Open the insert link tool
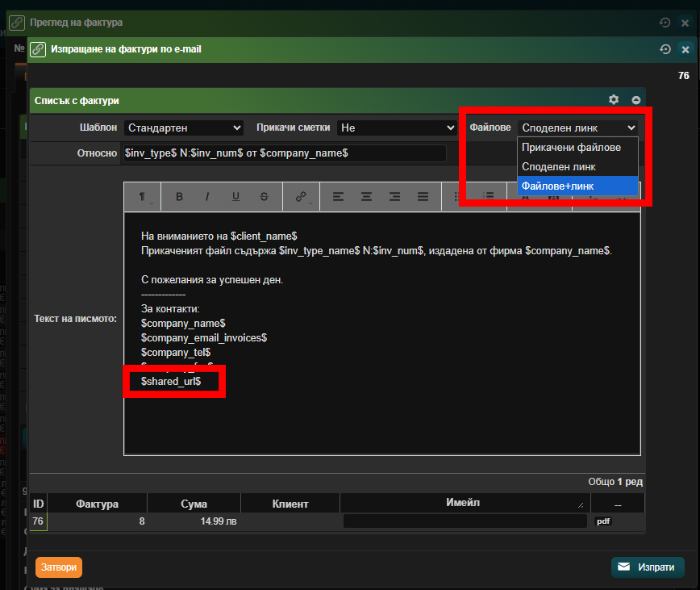Screen dimensions: 700x590 [302, 197]
